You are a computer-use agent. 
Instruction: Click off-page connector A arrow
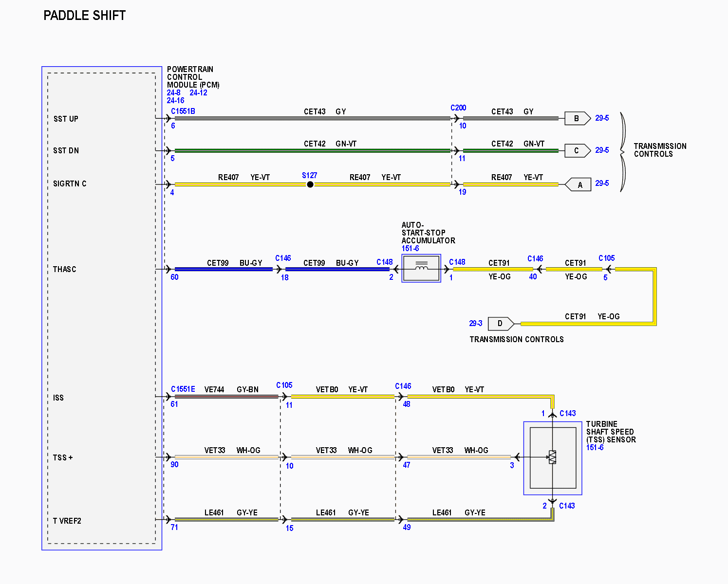[x=578, y=185]
